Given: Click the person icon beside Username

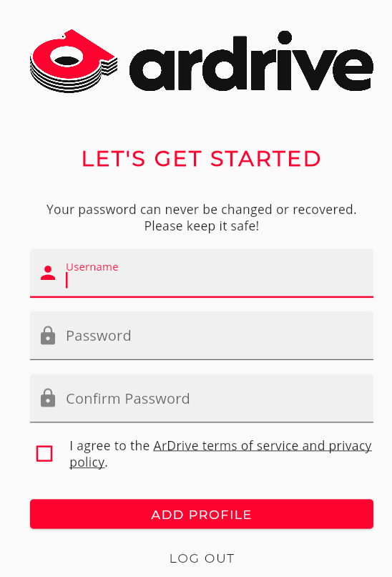Looking at the screenshot, I should click(x=48, y=273).
